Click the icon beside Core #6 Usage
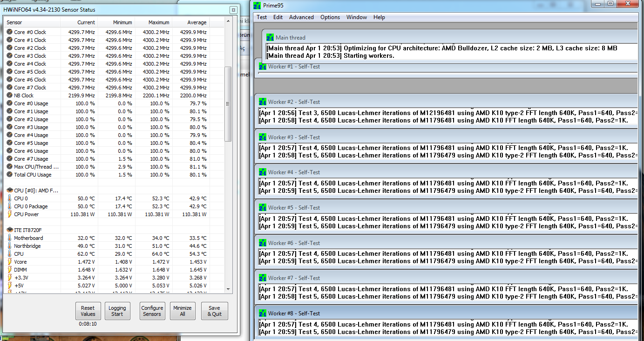Viewport: 644px width, 341px height. 9,151
